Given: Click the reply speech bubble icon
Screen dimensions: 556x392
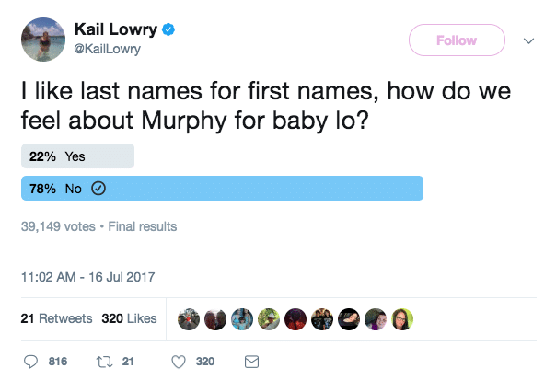Looking at the screenshot, I should point(30,362).
